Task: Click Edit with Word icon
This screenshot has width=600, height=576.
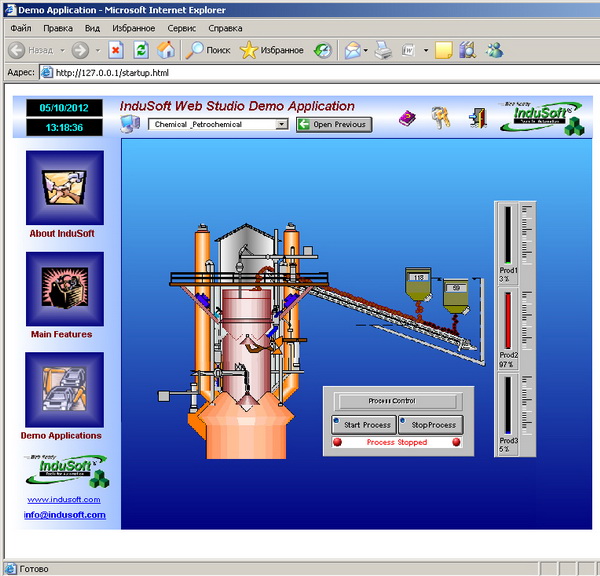Action: pyautogui.click(x=409, y=50)
